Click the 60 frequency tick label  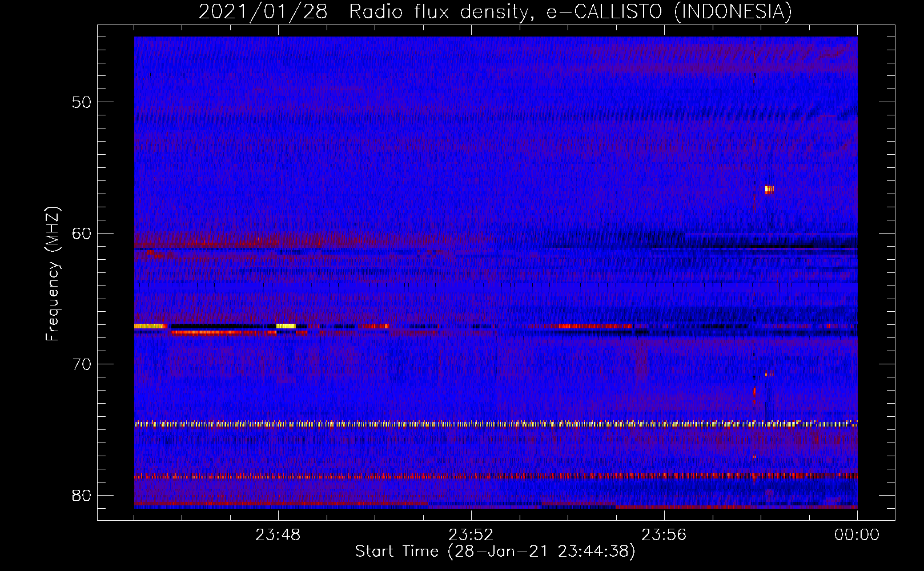click(x=82, y=234)
